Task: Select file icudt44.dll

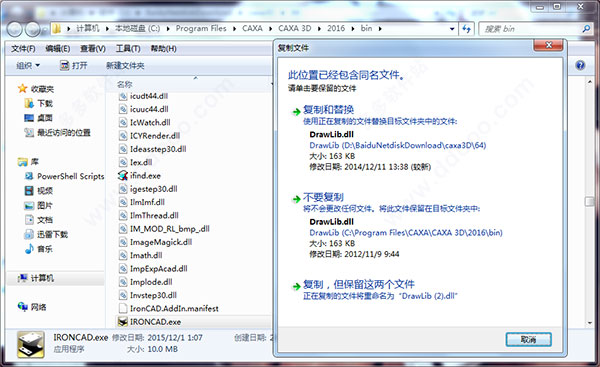Action: (x=149, y=96)
